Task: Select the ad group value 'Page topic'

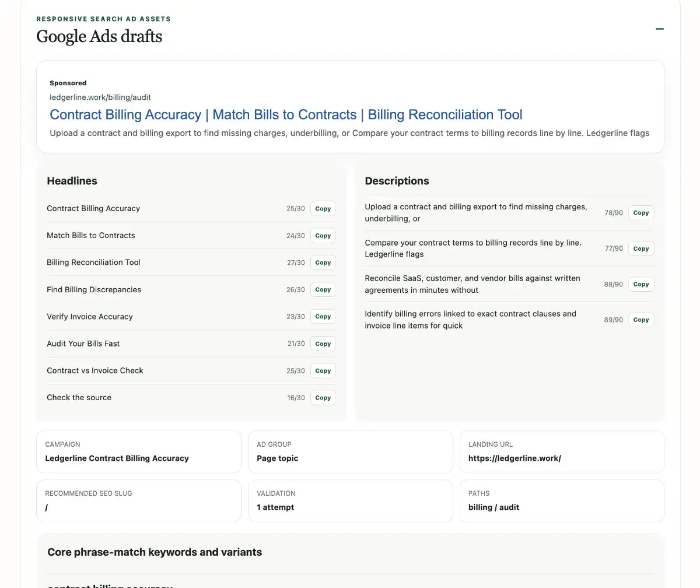Action: click(278, 458)
